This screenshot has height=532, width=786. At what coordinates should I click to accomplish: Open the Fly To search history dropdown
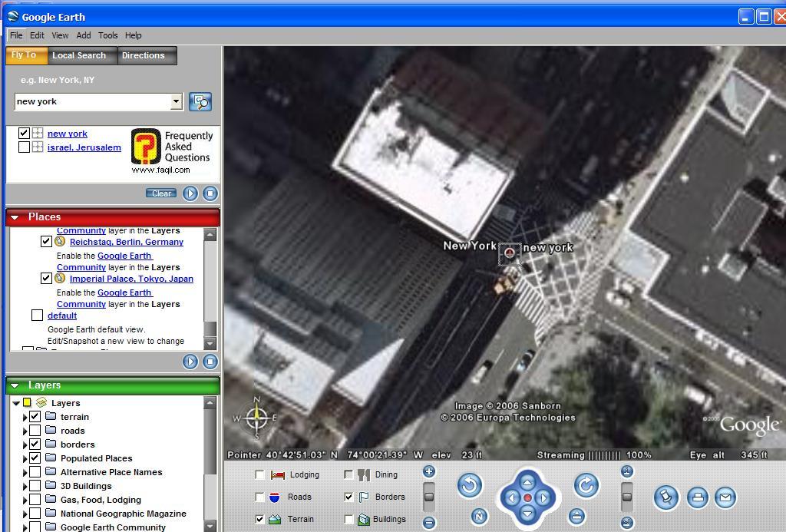[x=176, y=102]
